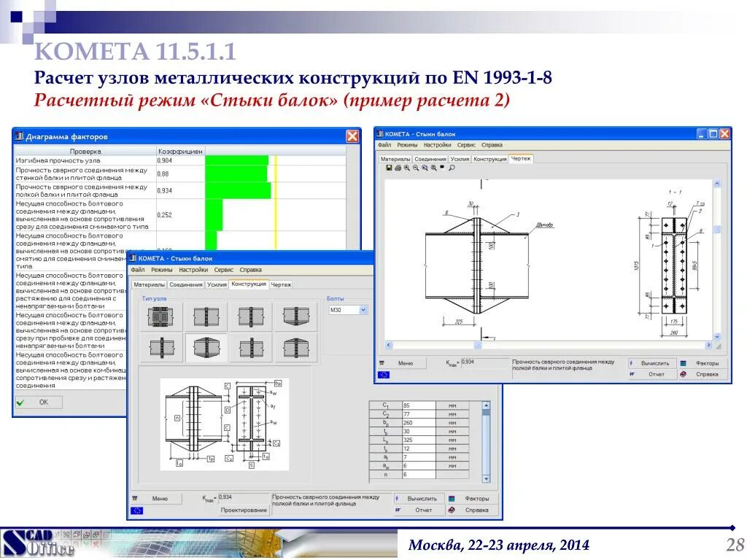Select the highlighted joint type with top and bottom haunches
Screen dimensions: 747x560
206,348
